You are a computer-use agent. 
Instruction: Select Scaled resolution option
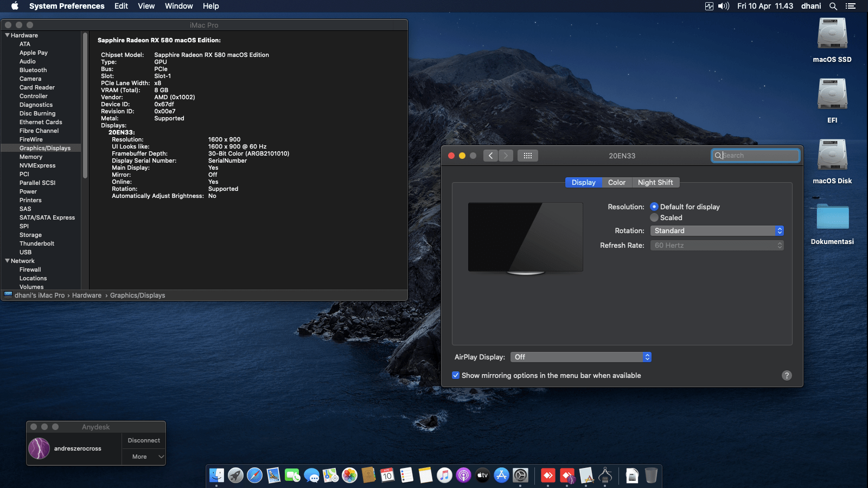coord(654,217)
